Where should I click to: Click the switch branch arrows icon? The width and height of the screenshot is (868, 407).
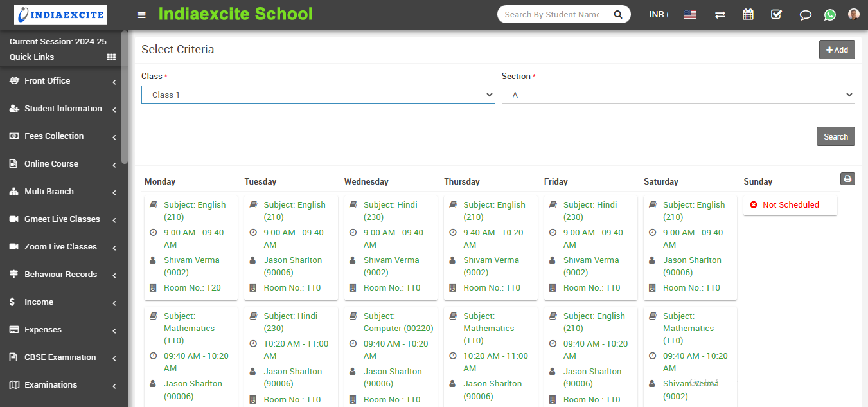tap(720, 15)
